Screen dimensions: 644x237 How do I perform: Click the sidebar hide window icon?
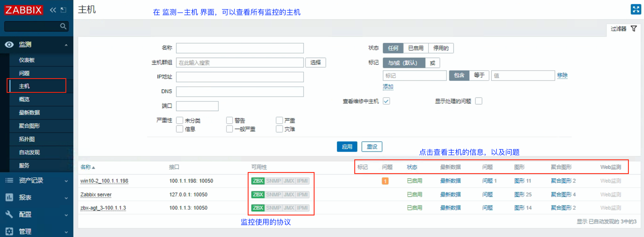[x=64, y=10]
